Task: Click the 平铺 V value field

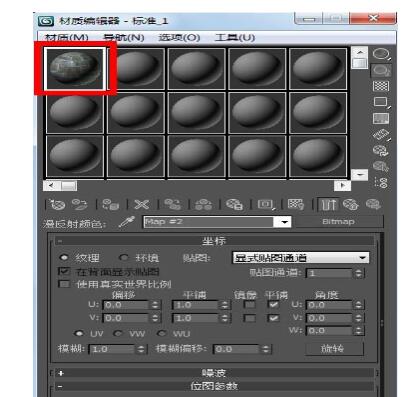Action: pos(195,318)
